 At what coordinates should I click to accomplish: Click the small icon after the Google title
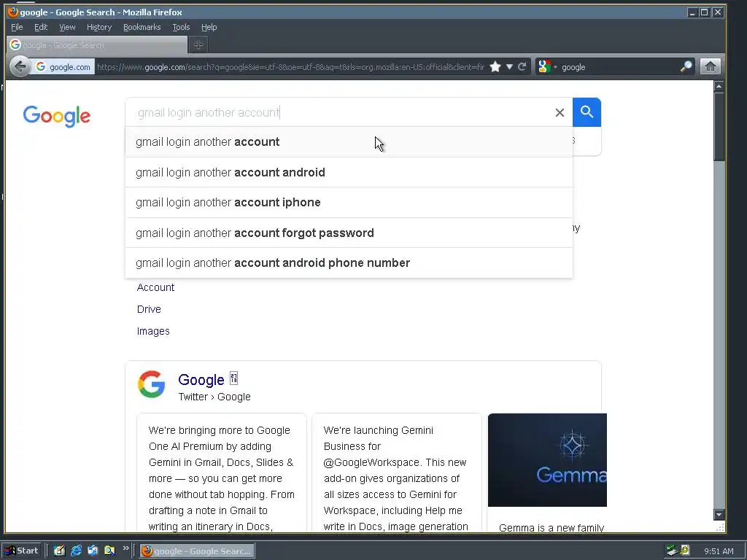[x=233, y=378]
